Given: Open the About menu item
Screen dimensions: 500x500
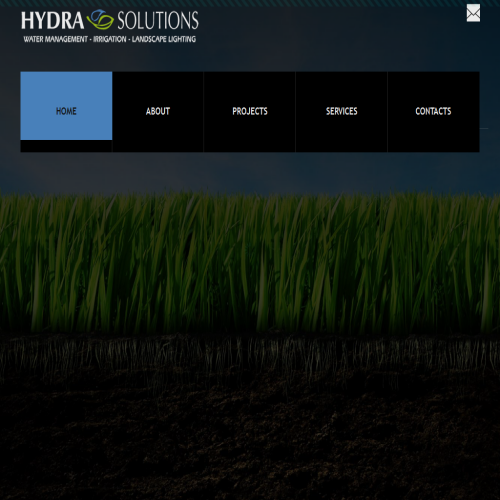Looking at the screenshot, I should pos(158,112).
